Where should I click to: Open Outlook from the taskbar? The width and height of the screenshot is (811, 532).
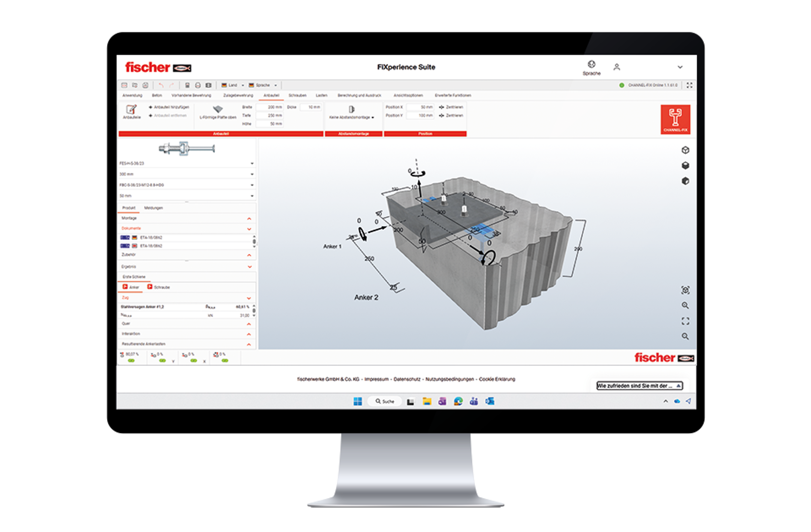[x=490, y=402]
